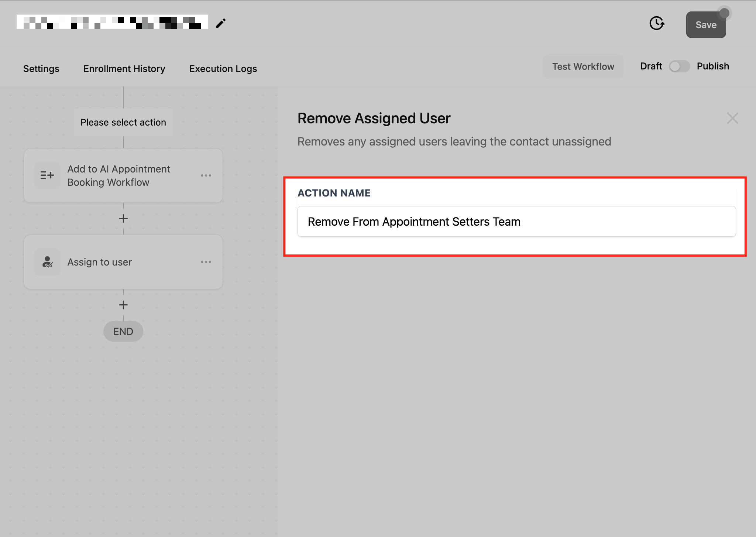Open three-dots menu on Add to AI Appointment
This screenshot has height=537, width=756.
tap(206, 175)
